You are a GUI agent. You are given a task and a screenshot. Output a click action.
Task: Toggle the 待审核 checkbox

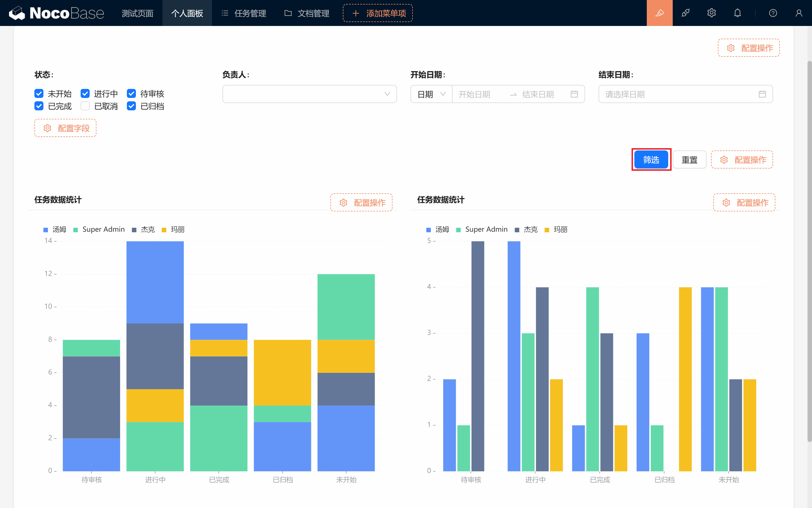tap(131, 93)
